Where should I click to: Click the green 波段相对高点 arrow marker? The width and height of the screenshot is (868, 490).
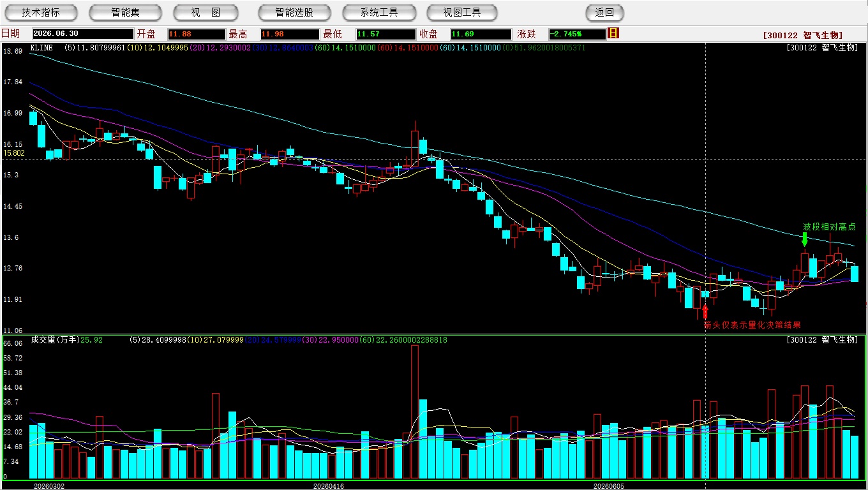point(804,239)
